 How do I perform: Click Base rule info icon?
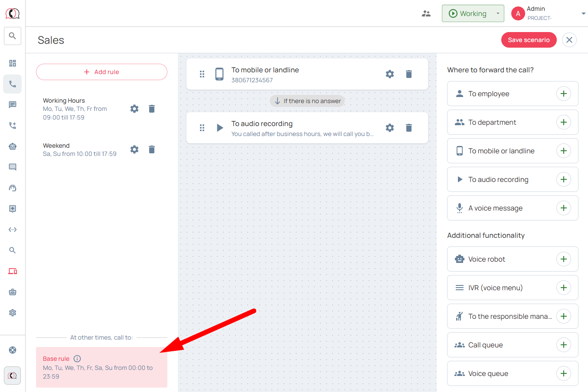(x=77, y=359)
